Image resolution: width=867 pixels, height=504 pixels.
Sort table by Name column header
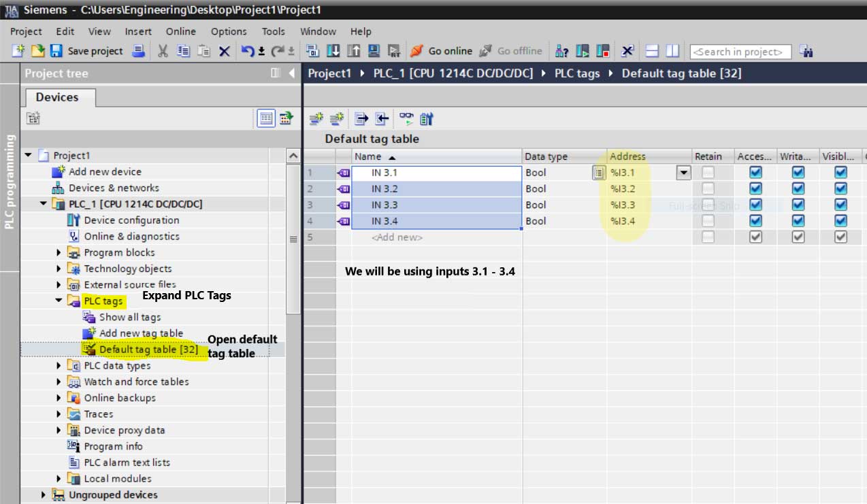coord(437,156)
